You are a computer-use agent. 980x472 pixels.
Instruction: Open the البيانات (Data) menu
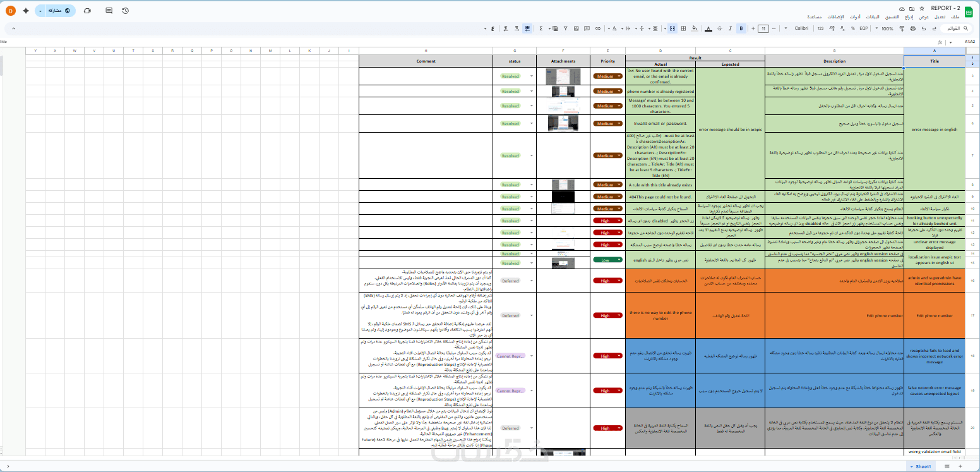click(x=872, y=17)
